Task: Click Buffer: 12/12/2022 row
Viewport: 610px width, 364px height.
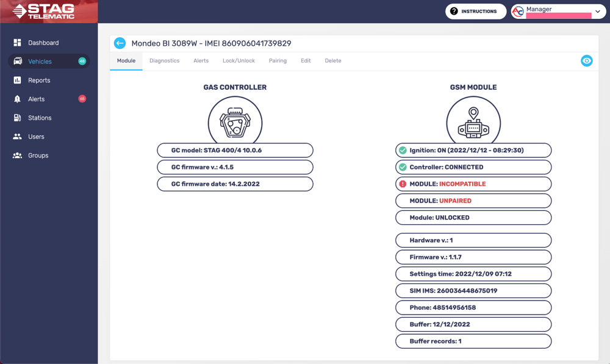Action: pyautogui.click(x=473, y=324)
